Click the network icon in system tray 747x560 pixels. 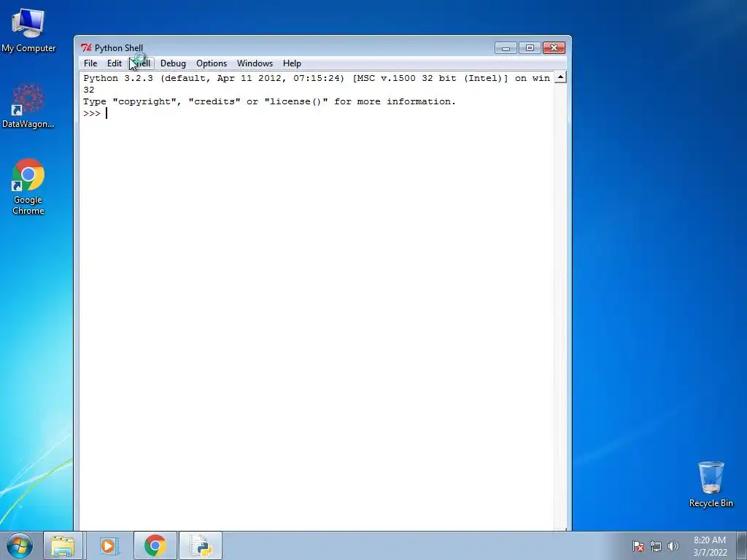tap(656, 546)
